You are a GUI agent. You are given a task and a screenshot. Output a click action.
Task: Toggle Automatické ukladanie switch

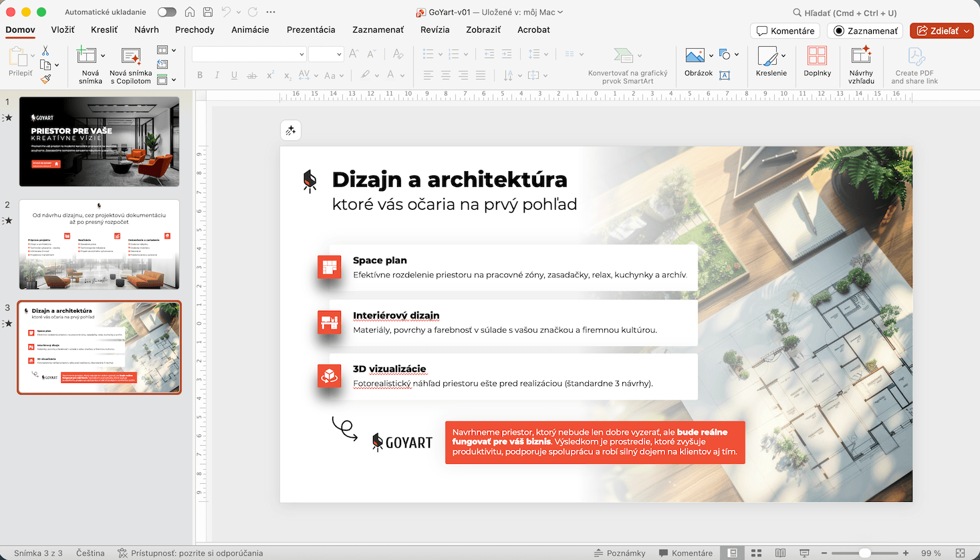click(x=167, y=12)
